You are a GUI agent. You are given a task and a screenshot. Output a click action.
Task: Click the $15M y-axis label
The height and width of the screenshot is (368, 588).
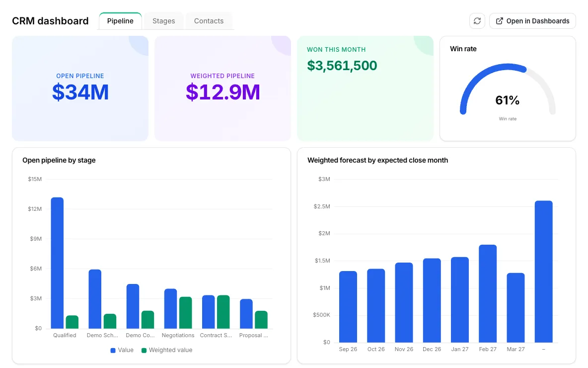[x=35, y=179]
